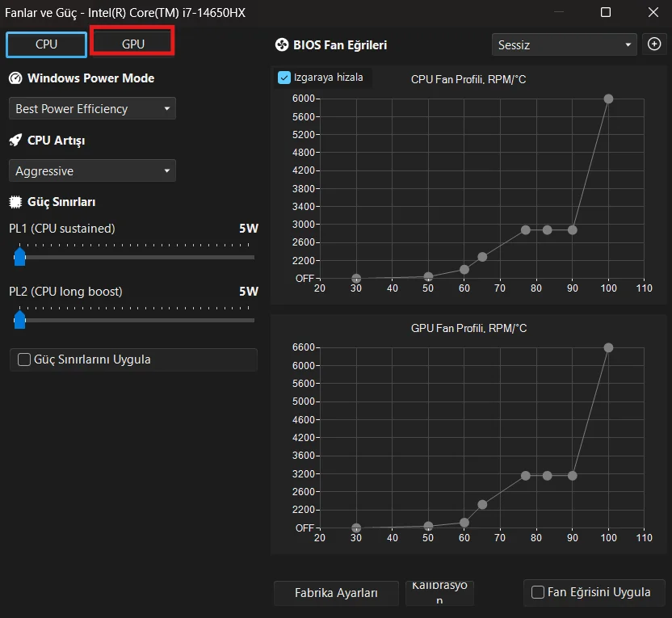Click the PL2 (CPU long boost) slider handle
672x618 pixels.
pyautogui.click(x=19, y=319)
